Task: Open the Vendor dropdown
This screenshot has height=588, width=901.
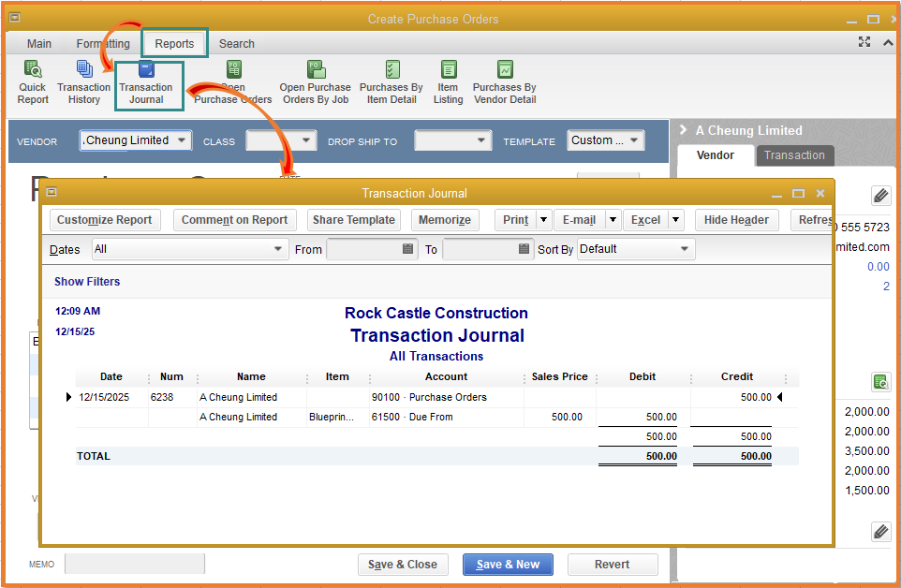Action: [182, 140]
